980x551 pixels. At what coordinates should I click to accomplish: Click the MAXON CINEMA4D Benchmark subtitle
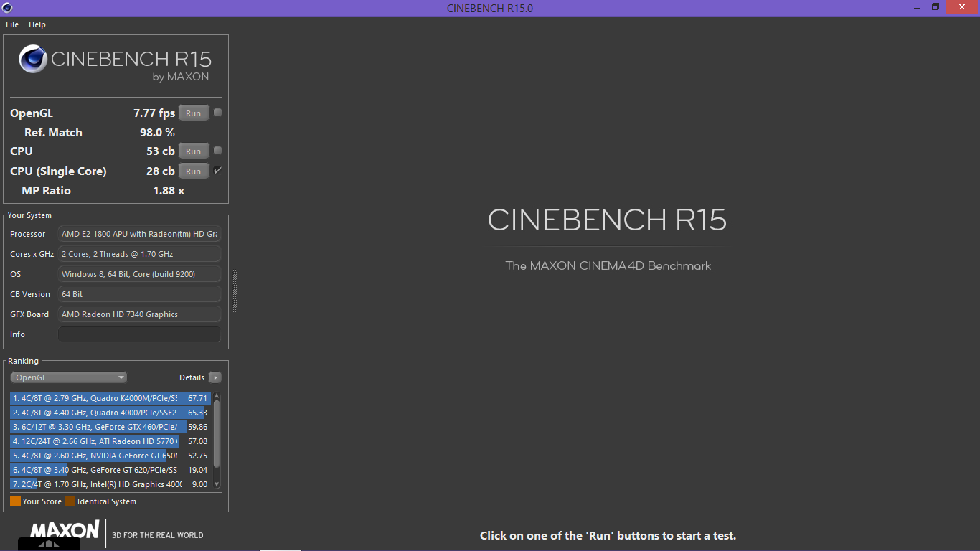608,265
